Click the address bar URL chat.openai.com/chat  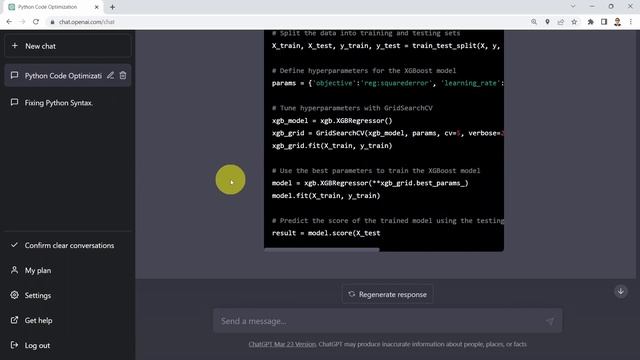[87, 22]
